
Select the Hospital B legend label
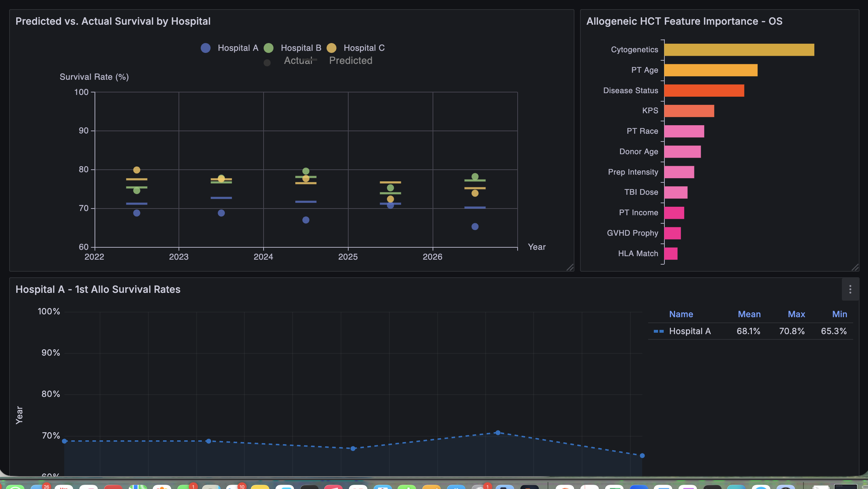click(x=300, y=48)
